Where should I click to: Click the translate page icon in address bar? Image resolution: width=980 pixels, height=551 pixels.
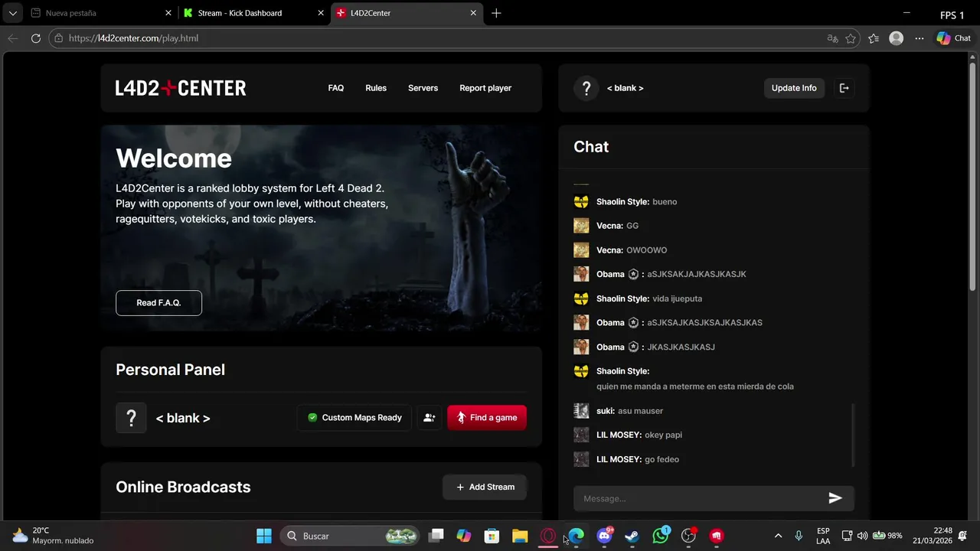coord(832,38)
